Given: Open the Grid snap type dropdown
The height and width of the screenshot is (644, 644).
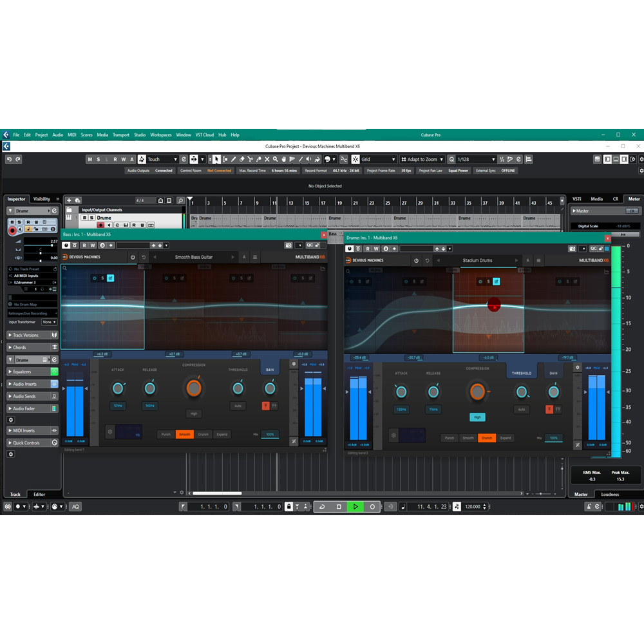Looking at the screenshot, I should click(378, 159).
